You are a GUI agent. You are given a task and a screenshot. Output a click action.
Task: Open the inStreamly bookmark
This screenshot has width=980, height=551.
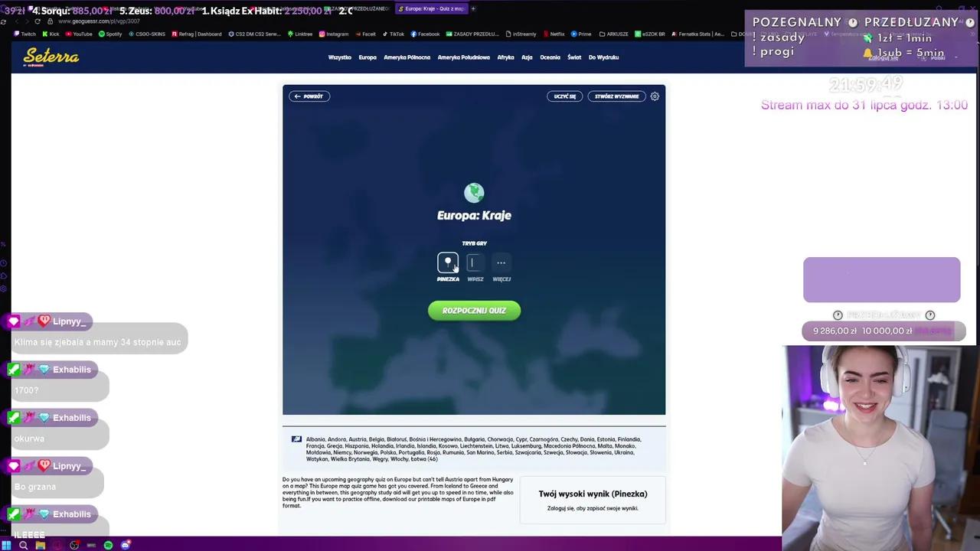pos(521,34)
